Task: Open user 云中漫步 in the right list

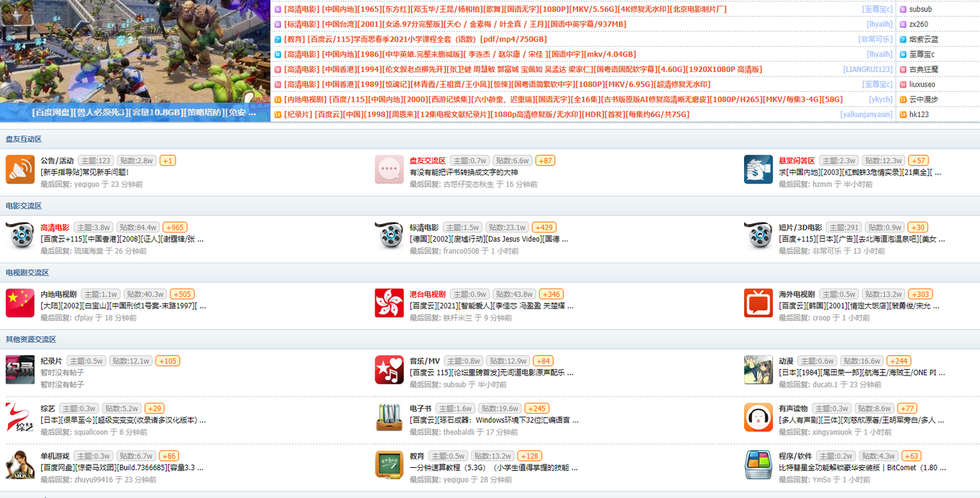Action: pos(924,99)
